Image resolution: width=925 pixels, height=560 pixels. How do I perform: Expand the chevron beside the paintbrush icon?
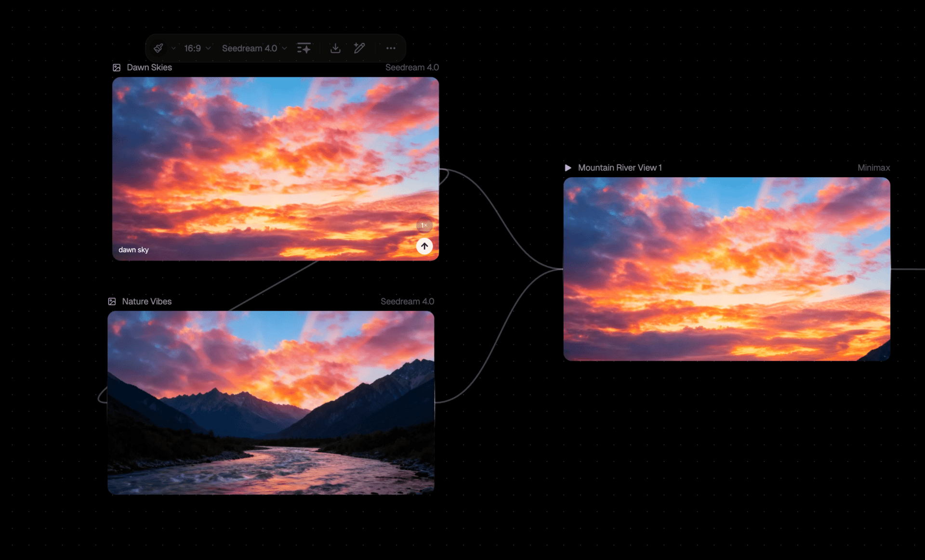pyautogui.click(x=173, y=48)
